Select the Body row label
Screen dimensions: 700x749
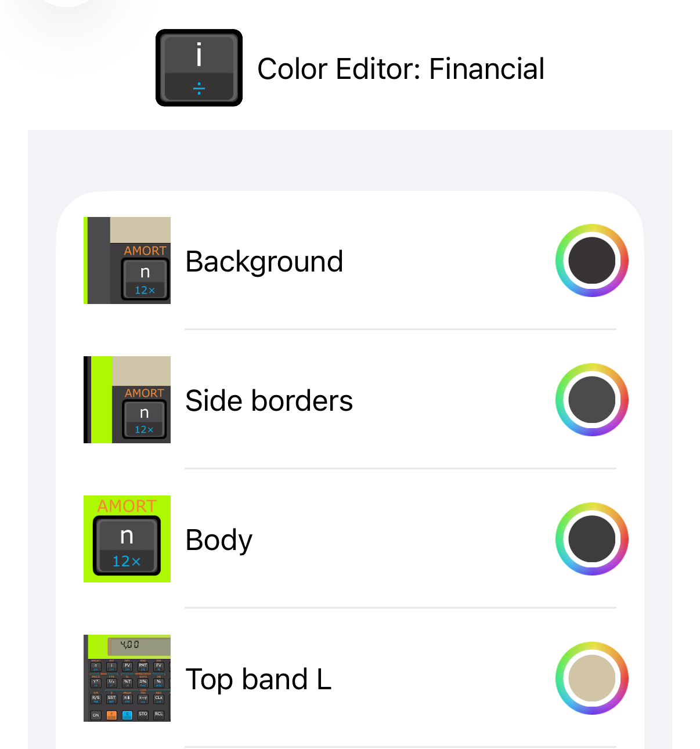tap(219, 540)
